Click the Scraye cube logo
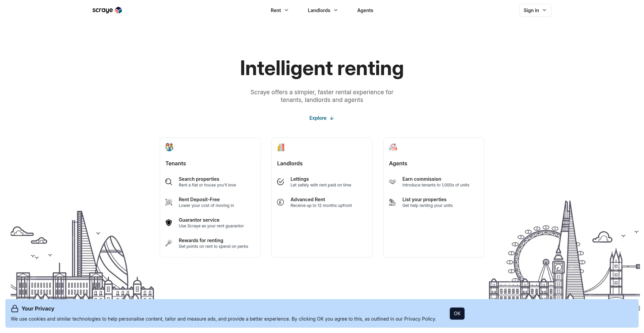 pos(118,10)
